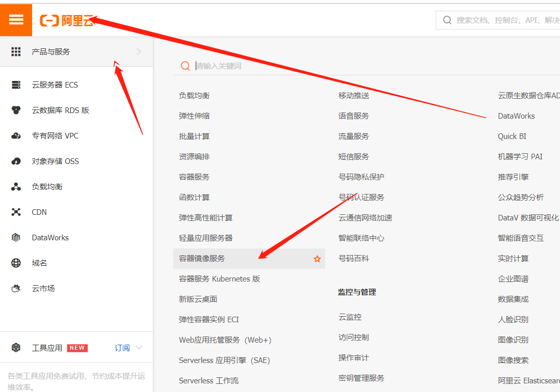
Task: Click the orange keyword search icon
Action: tap(185, 66)
